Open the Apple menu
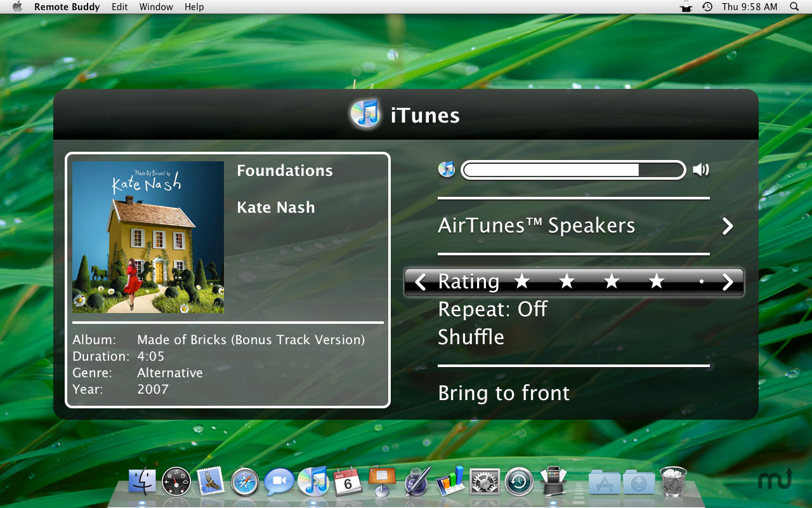 click(x=18, y=7)
